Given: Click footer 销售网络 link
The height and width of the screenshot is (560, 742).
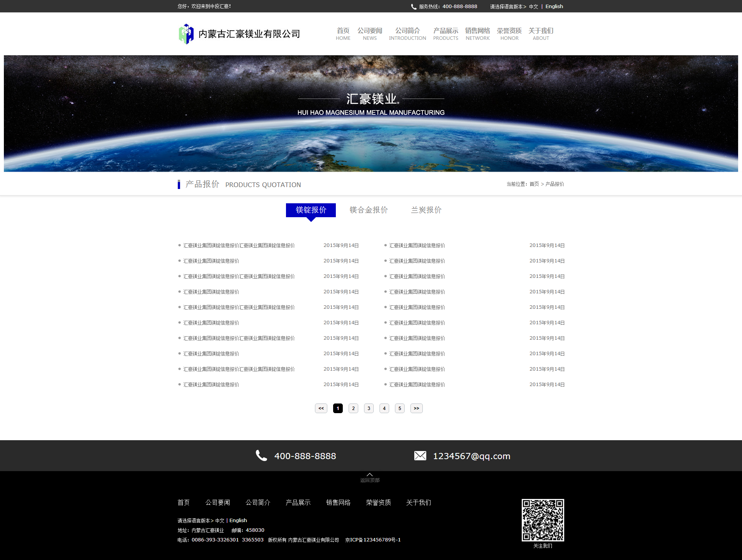Looking at the screenshot, I should tap(338, 502).
